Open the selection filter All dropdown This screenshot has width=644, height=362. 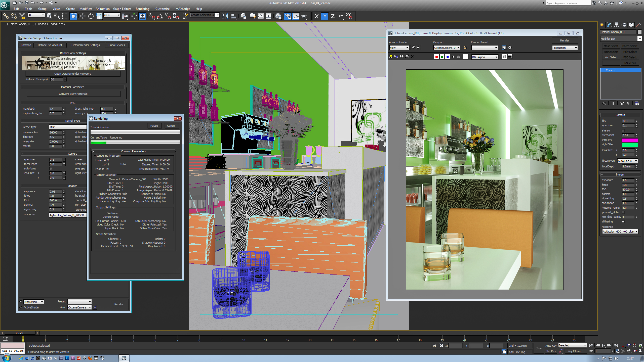[36, 15]
